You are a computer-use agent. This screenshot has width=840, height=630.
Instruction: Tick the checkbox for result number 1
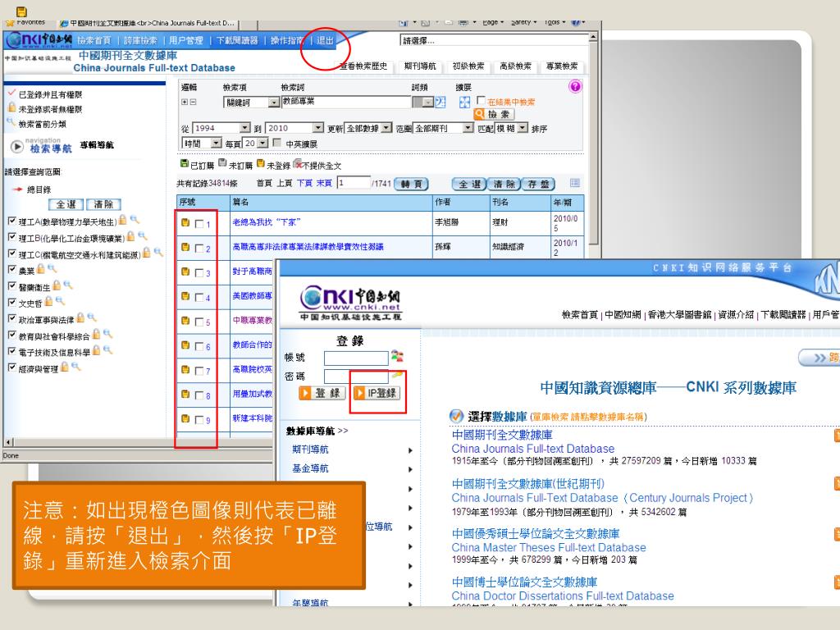click(x=199, y=224)
